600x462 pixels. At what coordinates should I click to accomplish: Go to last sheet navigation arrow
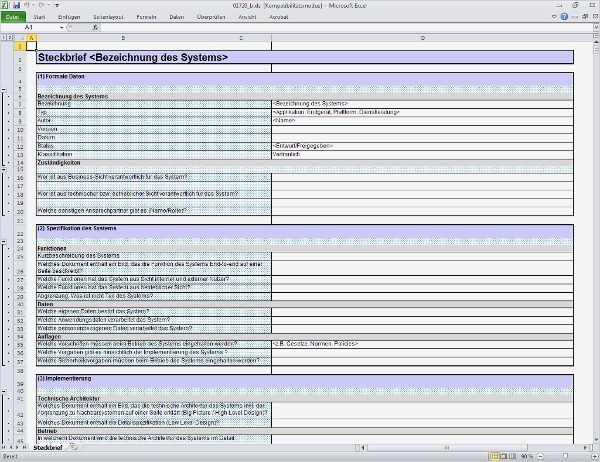(x=24, y=447)
